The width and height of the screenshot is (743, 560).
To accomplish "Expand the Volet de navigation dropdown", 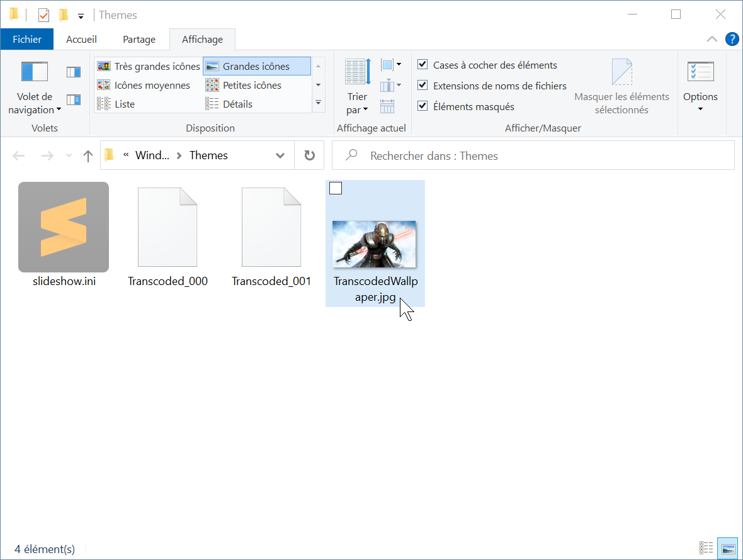I will (35, 103).
